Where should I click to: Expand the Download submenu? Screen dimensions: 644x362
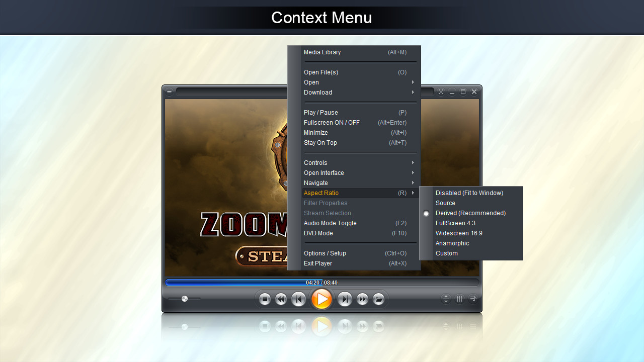point(317,92)
